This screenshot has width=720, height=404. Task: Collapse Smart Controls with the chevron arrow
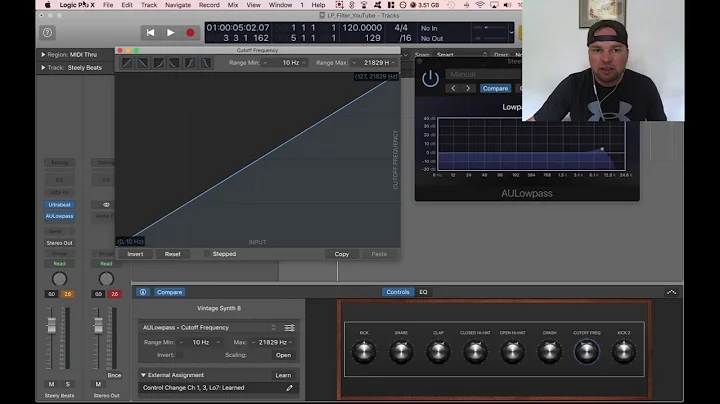671,292
